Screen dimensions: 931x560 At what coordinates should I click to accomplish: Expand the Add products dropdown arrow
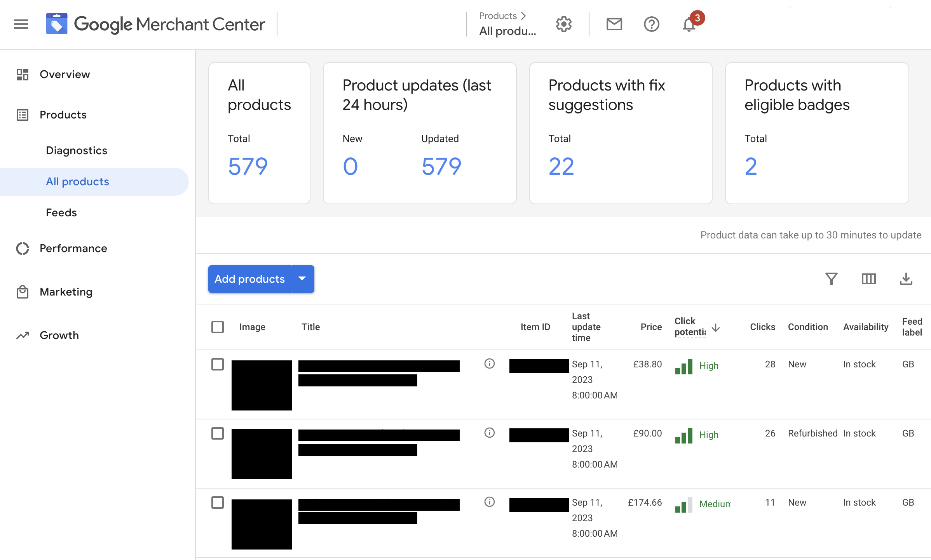click(x=303, y=279)
